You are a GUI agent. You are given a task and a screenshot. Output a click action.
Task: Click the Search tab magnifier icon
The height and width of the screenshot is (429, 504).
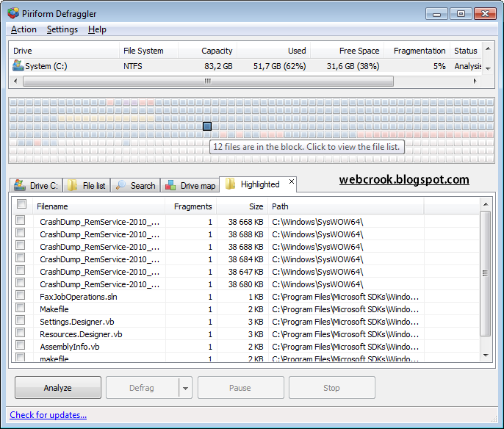120,185
